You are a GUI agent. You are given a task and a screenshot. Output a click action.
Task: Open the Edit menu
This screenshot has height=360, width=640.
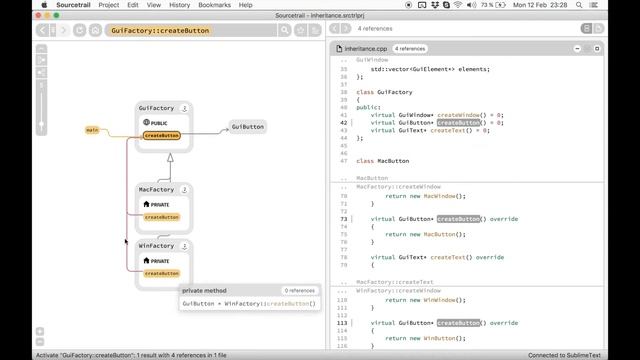pyautogui.click(x=133, y=5)
